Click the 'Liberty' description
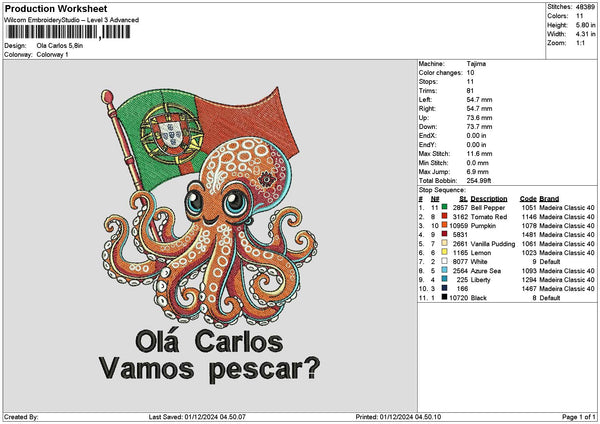Viewport: 600px width, 424px height. [x=480, y=280]
